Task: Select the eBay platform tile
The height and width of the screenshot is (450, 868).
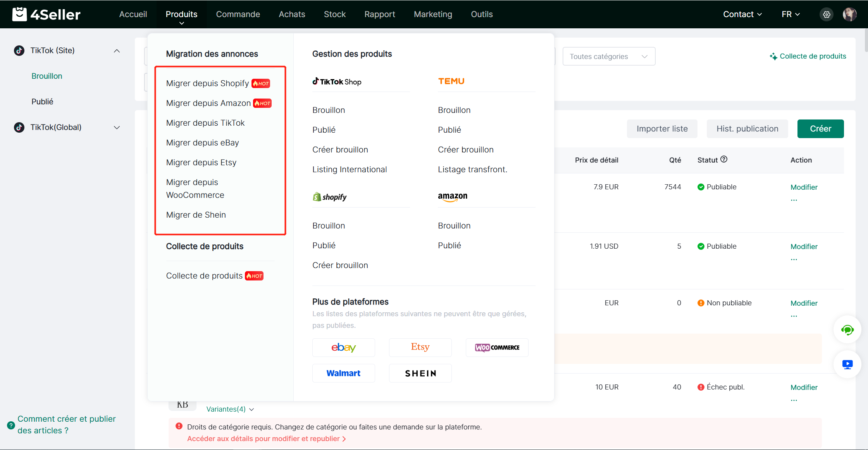Action: 344,348
